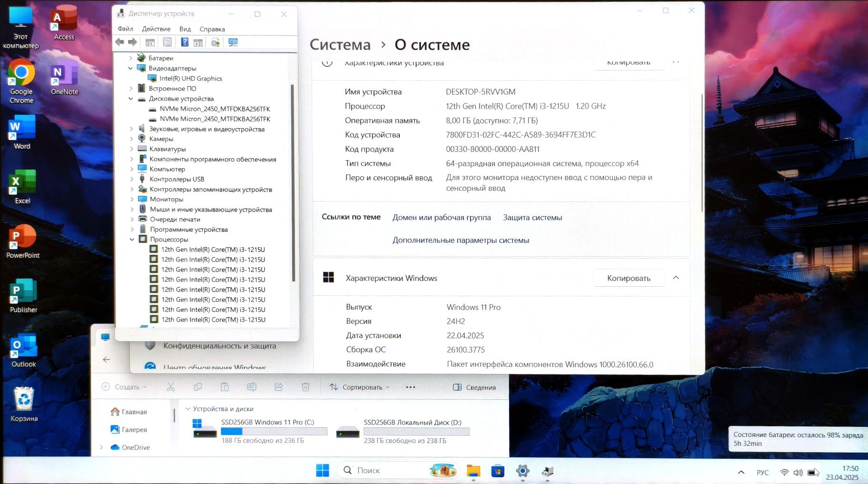Collapse the Устройства и диски group
This screenshot has height=484, width=868.
tap(188, 409)
